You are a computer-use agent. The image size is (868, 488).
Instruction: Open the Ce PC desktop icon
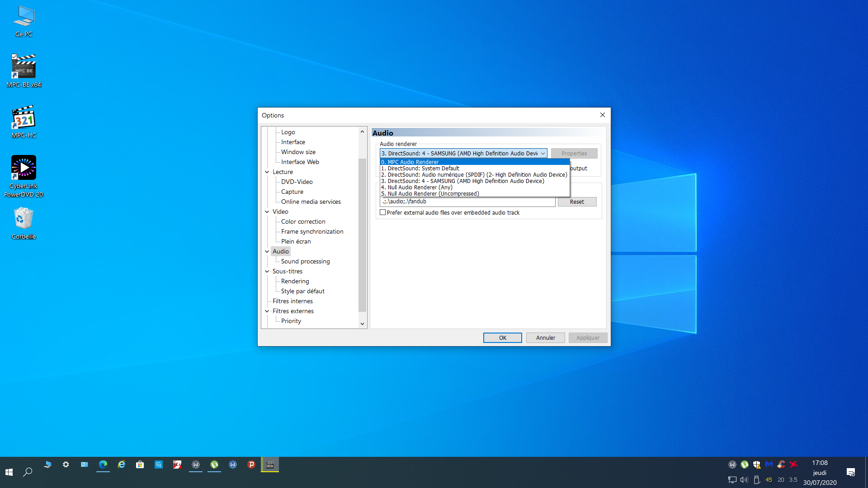click(24, 21)
